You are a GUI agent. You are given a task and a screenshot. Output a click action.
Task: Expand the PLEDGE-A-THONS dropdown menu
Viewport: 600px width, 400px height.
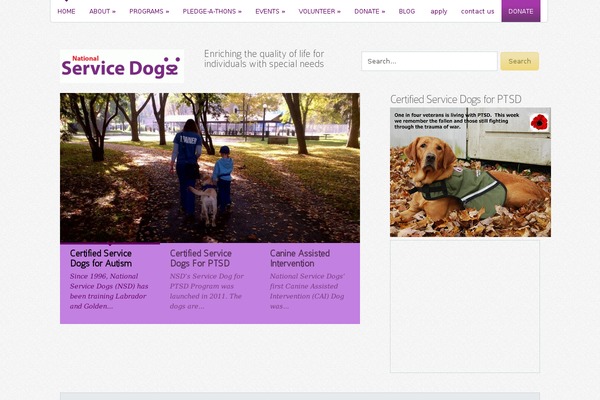(212, 11)
